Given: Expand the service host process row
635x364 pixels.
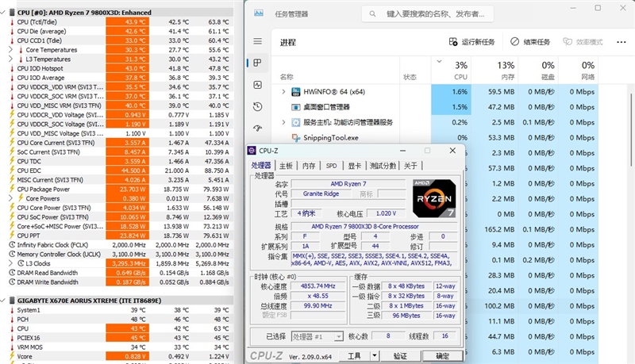Looking at the screenshot, I should 283,123.
